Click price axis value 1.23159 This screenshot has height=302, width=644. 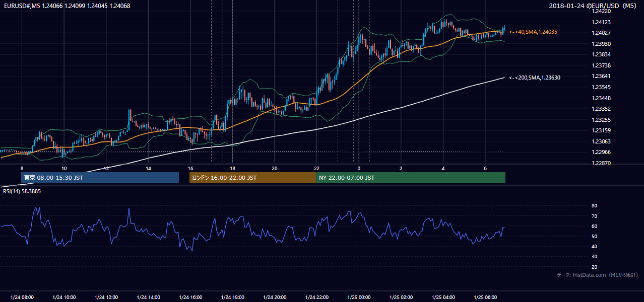[x=601, y=131]
